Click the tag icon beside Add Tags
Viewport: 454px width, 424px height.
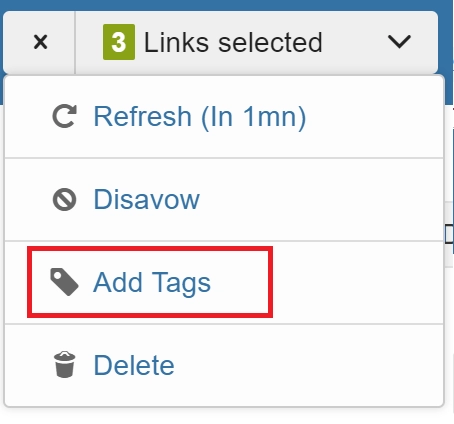[x=64, y=282]
